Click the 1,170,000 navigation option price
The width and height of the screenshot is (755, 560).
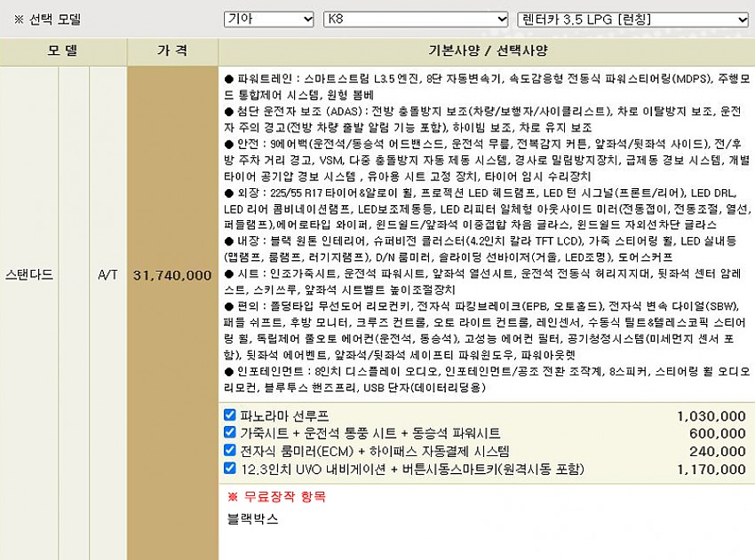[x=711, y=469]
